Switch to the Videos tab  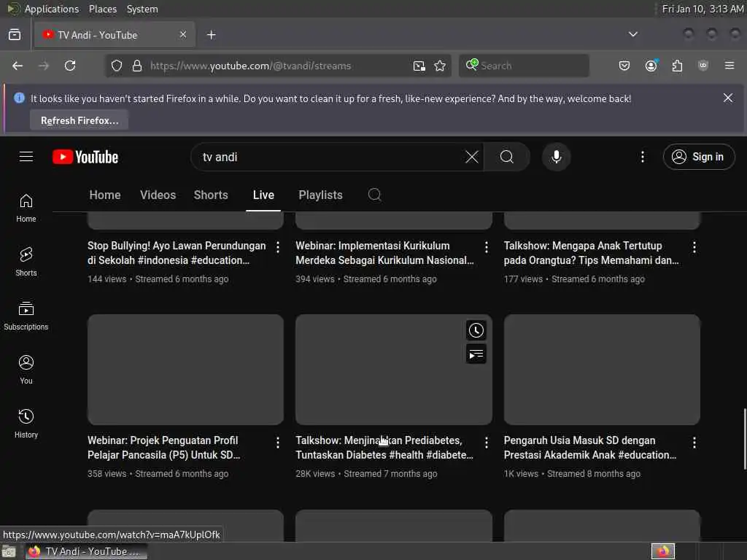tap(158, 195)
